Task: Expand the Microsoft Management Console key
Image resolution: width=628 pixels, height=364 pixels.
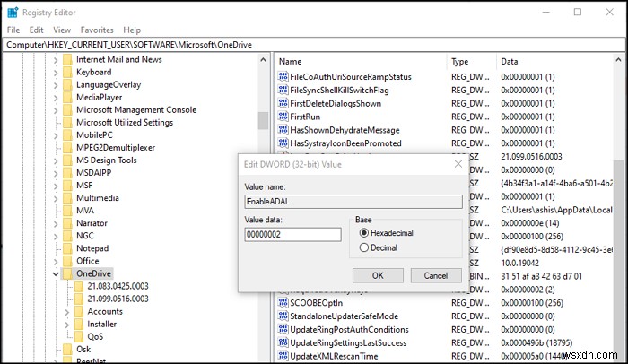Action: 56,110
